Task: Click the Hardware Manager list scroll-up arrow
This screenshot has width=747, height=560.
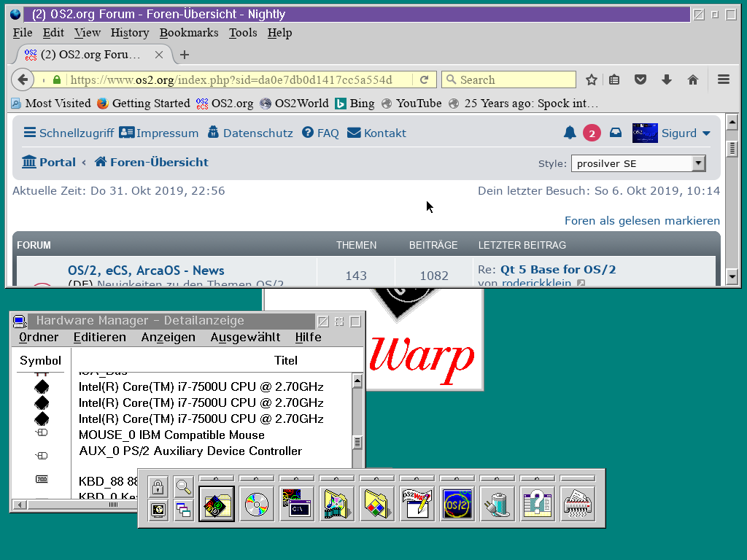Action: click(x=357, y=381)
